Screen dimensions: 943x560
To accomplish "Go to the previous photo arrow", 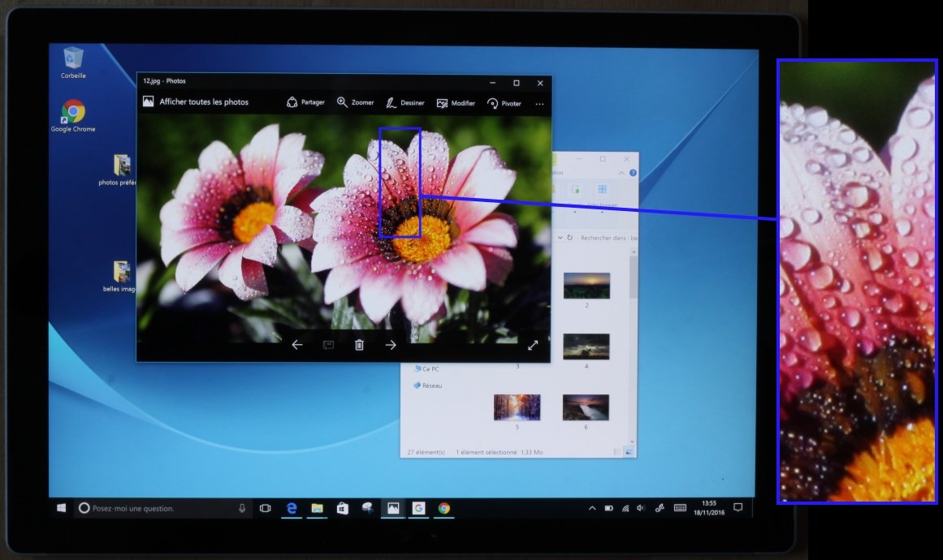I will (x=297, y=345).
